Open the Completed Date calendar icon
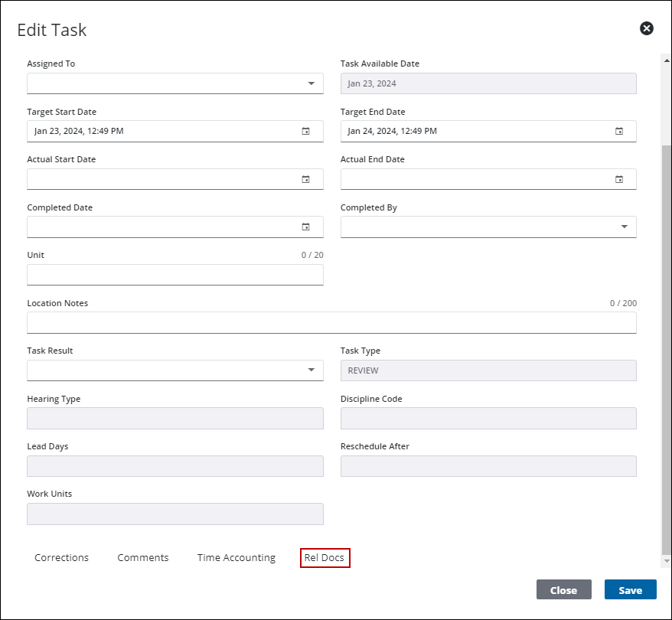This screenshot has width=672, height=620. coord(305,227)
